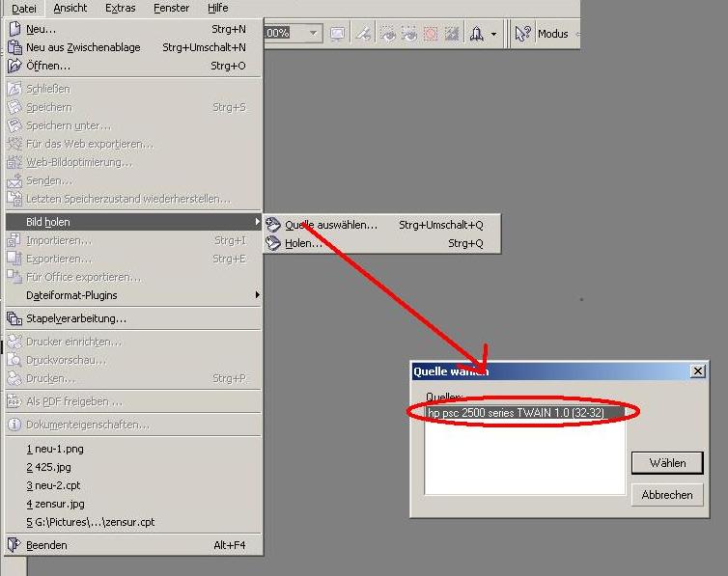Click the Stapelverarbeitung icon
The image size is (728, 576).
coord(14,318)
